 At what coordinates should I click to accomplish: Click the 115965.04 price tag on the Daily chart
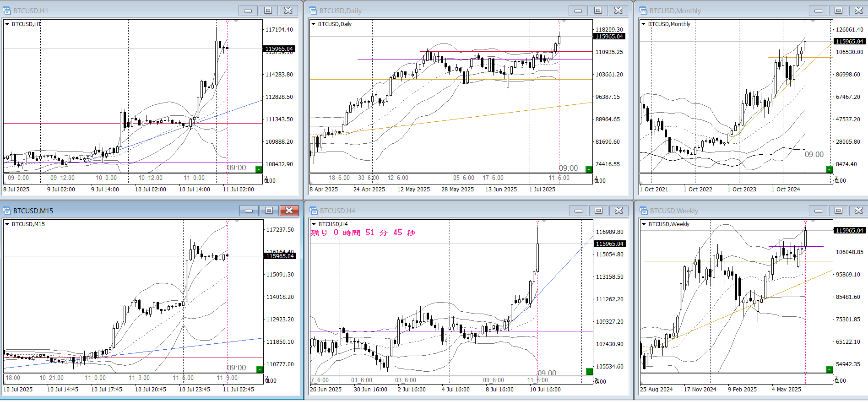click(x=609, y=36)
